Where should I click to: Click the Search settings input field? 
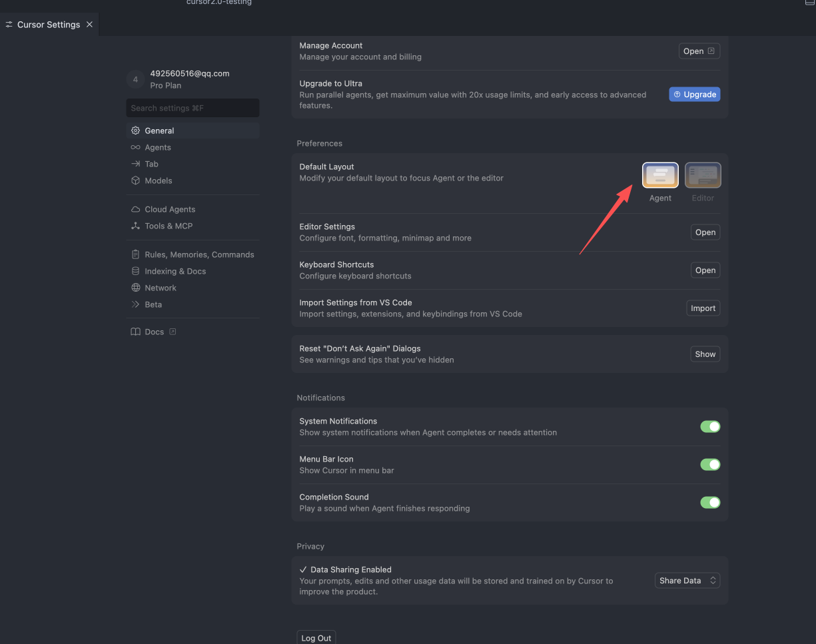click(193, 108)
